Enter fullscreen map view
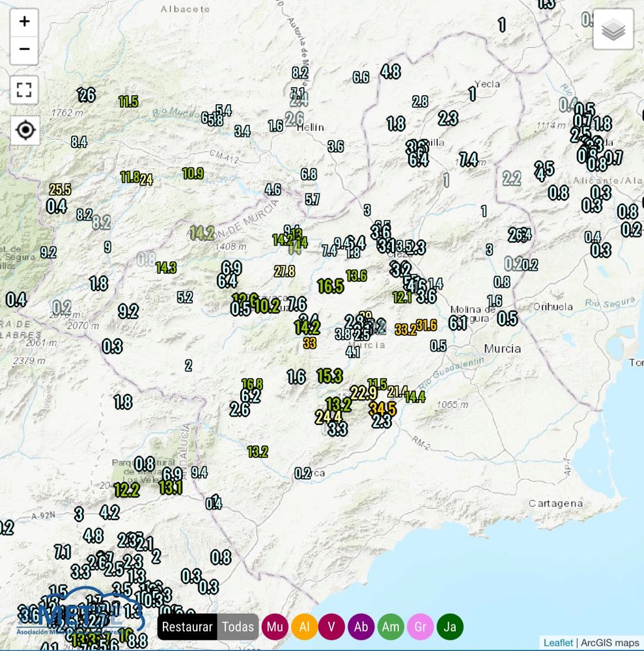 24,90
